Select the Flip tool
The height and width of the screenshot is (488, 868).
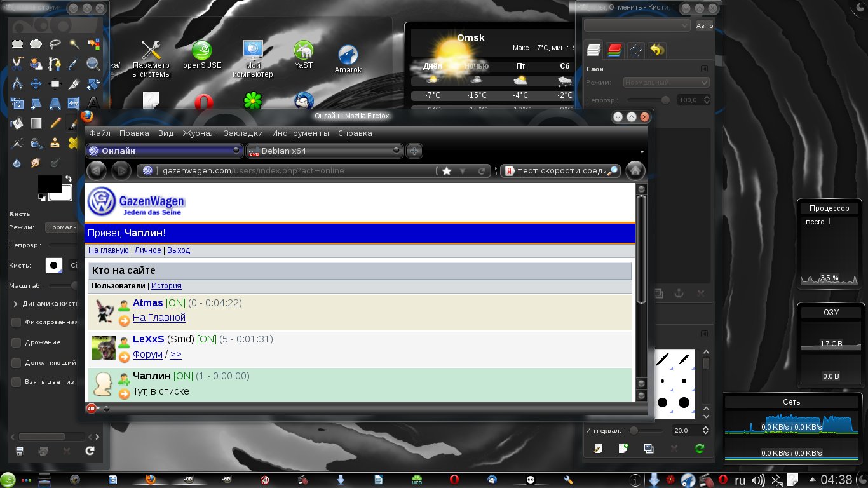coord(74,103)
